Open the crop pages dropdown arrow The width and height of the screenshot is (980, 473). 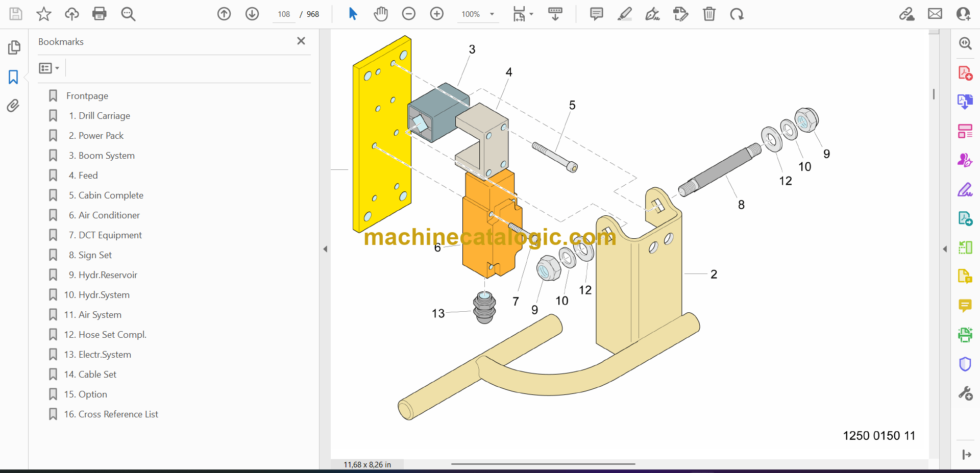click(531, 14)
